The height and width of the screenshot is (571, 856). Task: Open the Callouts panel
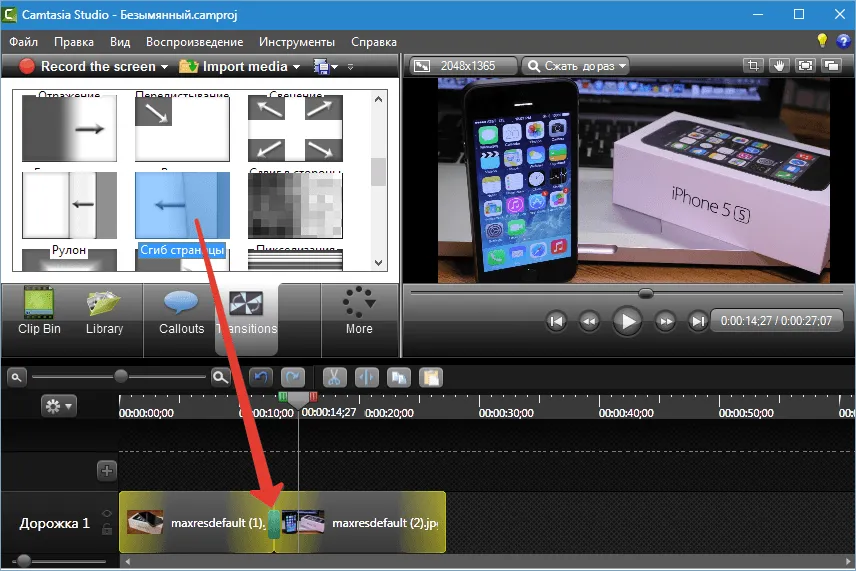click(x=181, y=312)
